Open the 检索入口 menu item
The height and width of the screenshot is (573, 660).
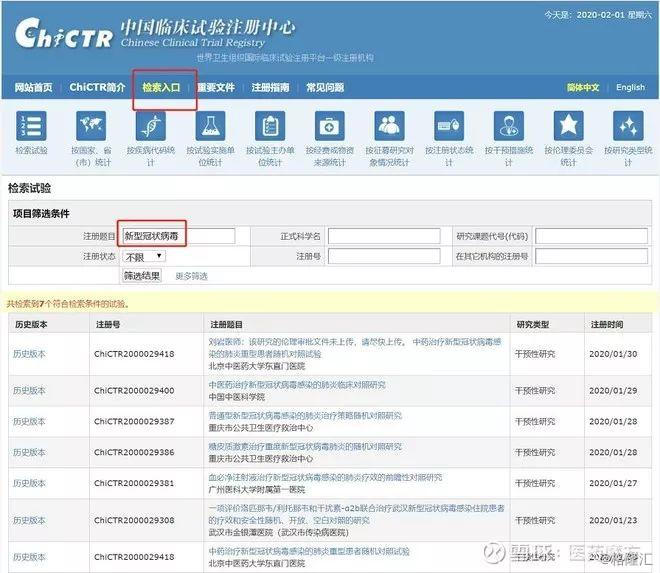click(x=161, y=88)
